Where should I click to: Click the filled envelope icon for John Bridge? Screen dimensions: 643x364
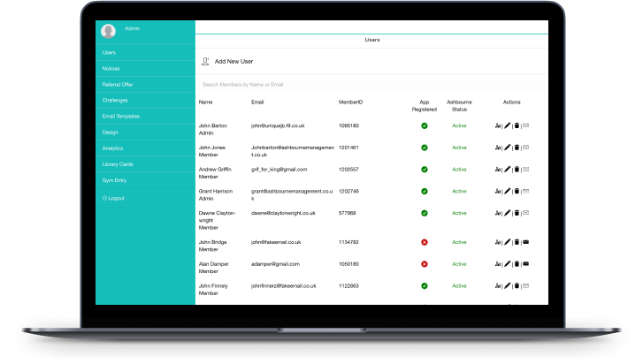(x=526, y=242)
